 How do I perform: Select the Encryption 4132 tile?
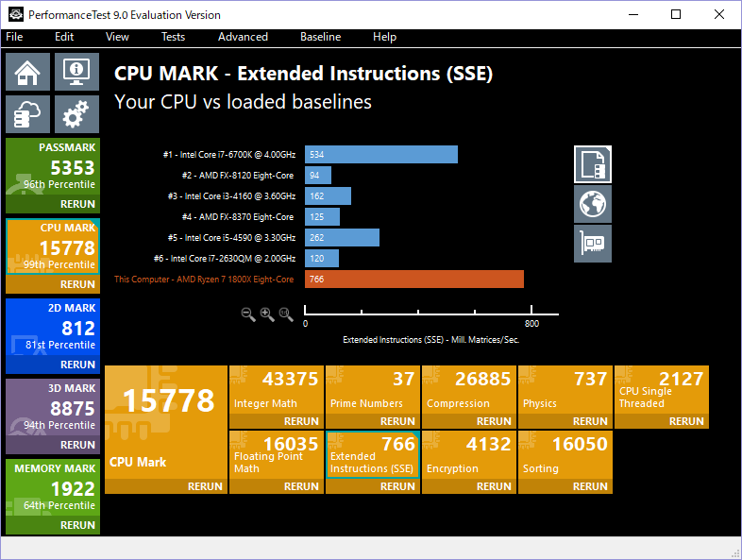point(469,454)
